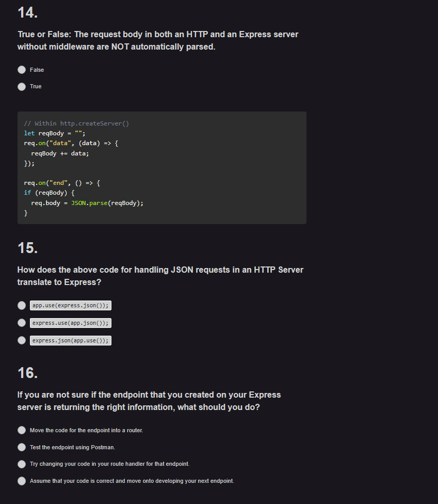Choose the express.json(app.use()); answer
438x504 pixels.
(22, 340)
